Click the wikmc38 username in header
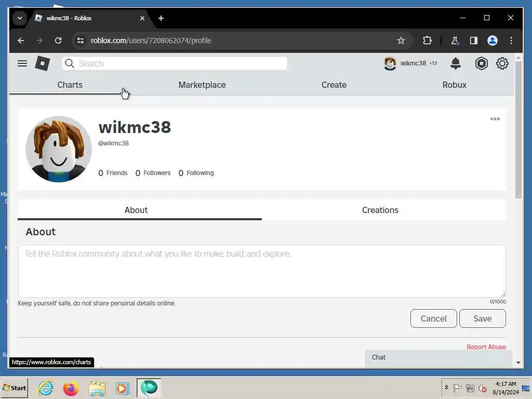Image resolution: width=532 pixels, height=399 pixels. pyautogui.click(x=413, y=63)
